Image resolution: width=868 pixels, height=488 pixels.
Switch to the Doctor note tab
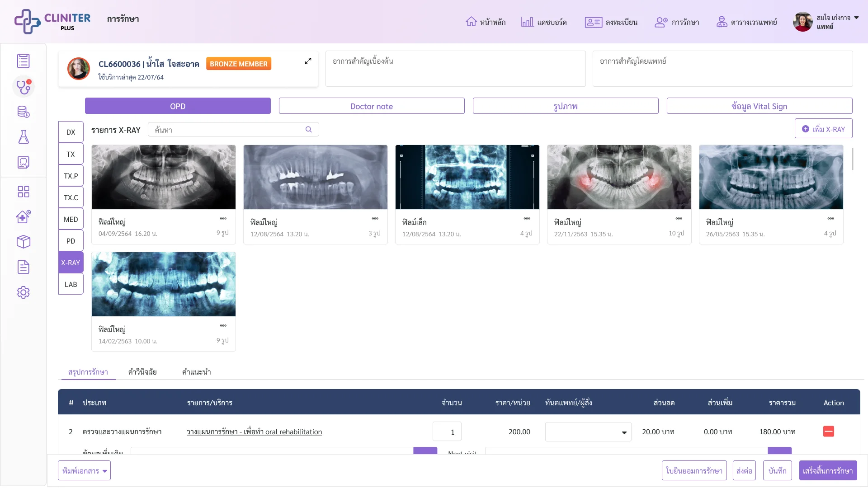point(372,106)
